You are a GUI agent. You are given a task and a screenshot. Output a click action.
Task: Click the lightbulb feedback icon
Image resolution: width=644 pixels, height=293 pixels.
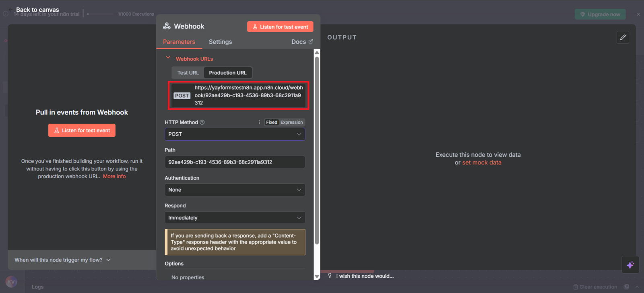(x=330, y=276)
